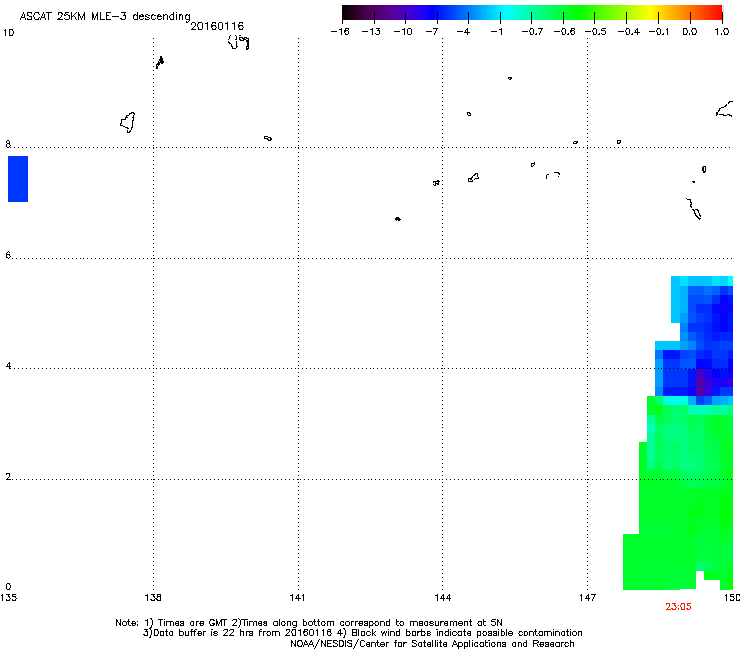This screenshot has width=740, height=650.
Task: Click the -16 colorbar label
Action: pos(340,32)
